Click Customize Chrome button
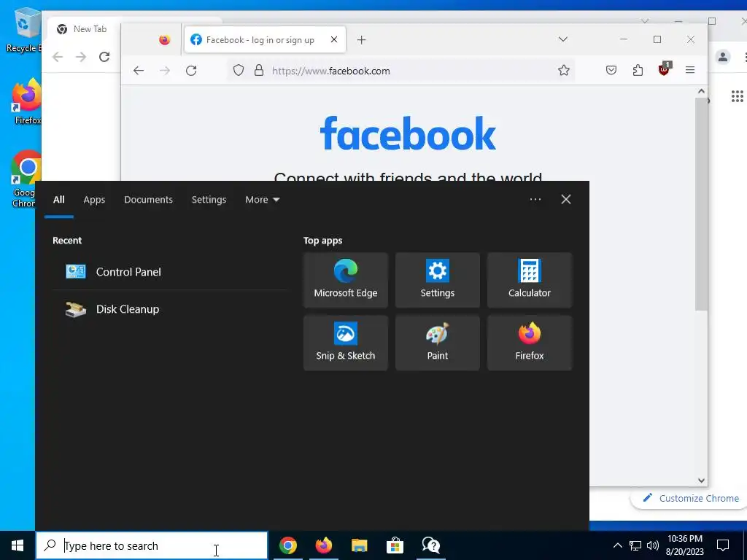The height and width of the screenshot is (560, 747). click(x=690, y=499)
